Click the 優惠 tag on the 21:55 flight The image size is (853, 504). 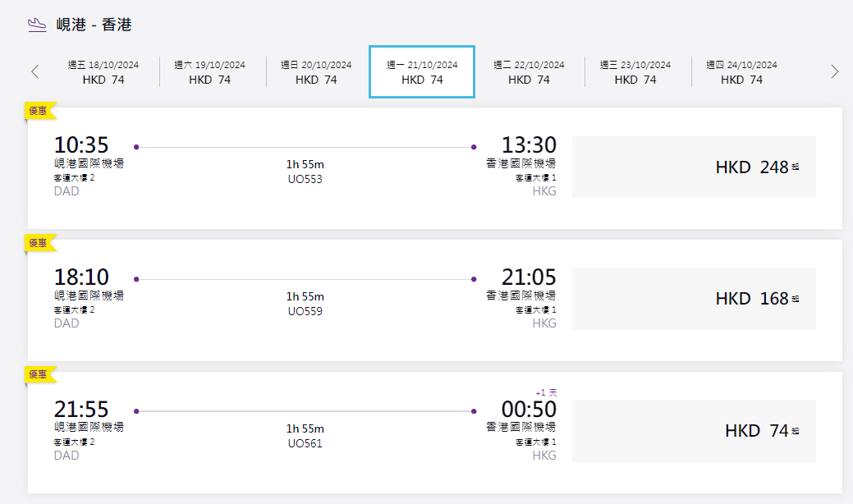coord(39,374)
